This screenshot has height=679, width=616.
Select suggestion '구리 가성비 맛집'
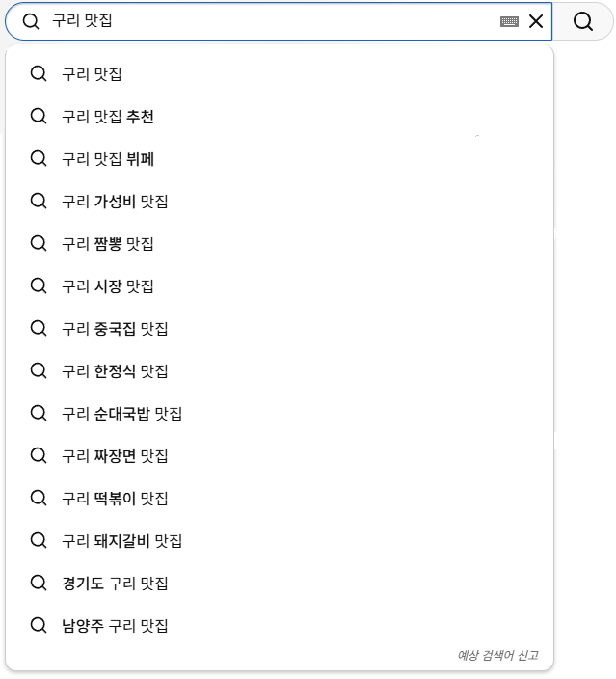115,202
